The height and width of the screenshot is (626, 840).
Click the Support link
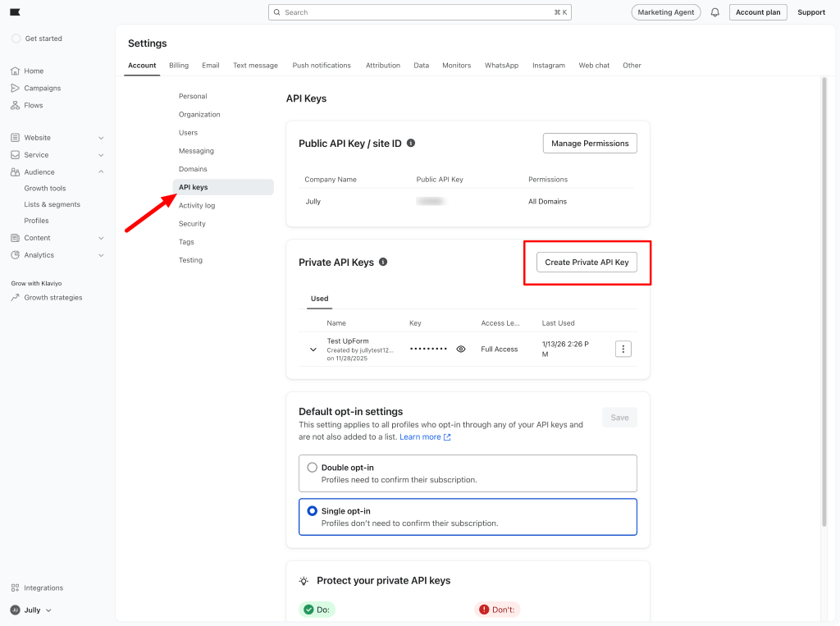coord(811,12)
